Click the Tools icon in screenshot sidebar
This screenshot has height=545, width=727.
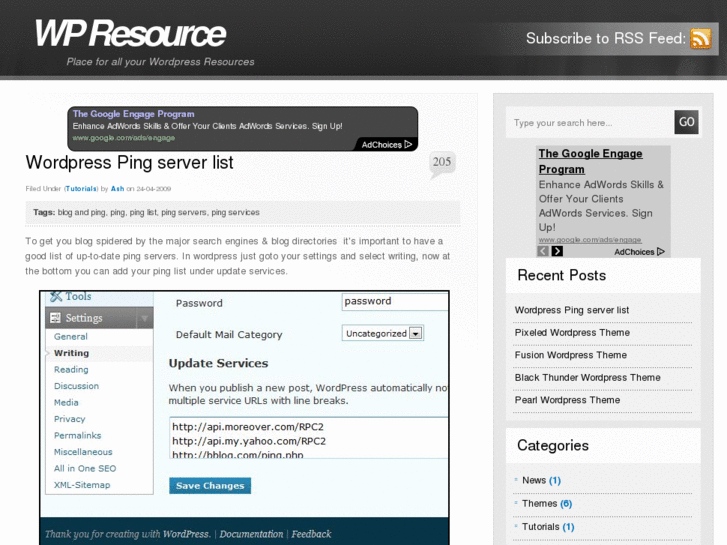(56, 296)
